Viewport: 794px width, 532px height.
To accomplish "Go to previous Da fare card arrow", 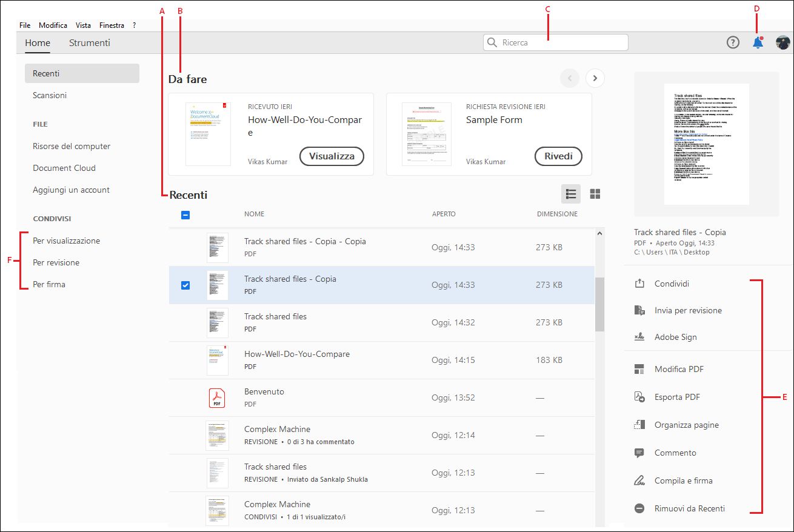I will click(570, 78).
